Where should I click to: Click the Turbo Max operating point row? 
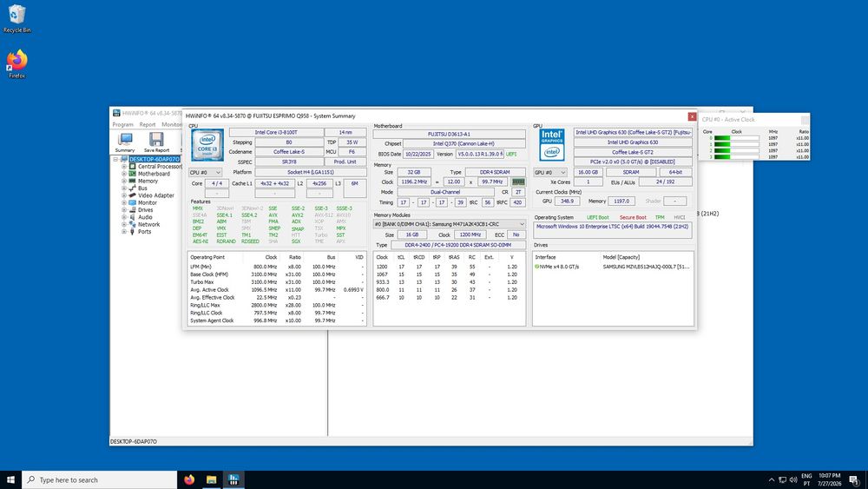[x=277, y=282]
